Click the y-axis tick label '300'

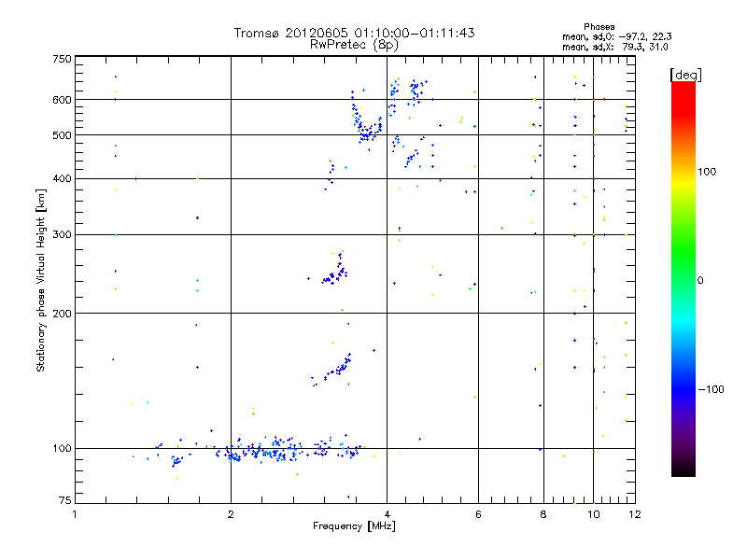[x=62, y=235]
